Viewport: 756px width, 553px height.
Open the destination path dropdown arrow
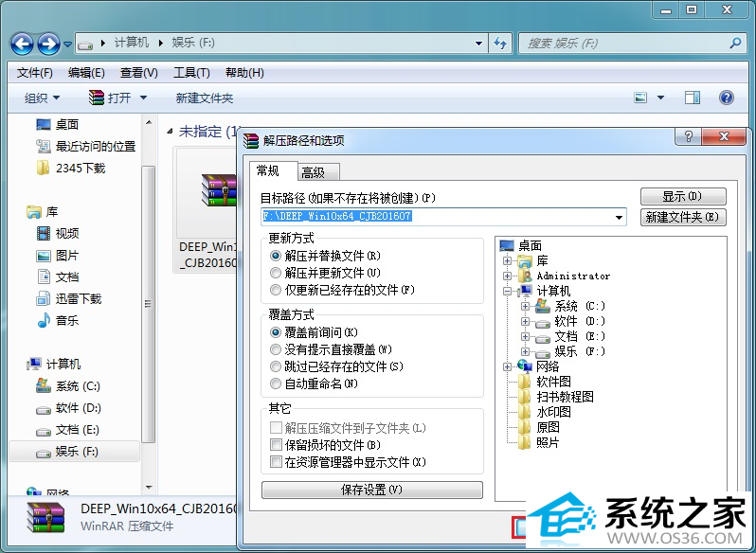[619, 217]
